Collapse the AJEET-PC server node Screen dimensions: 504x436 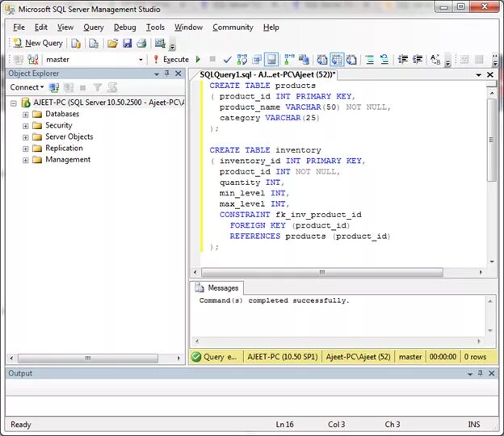[14, 103]
